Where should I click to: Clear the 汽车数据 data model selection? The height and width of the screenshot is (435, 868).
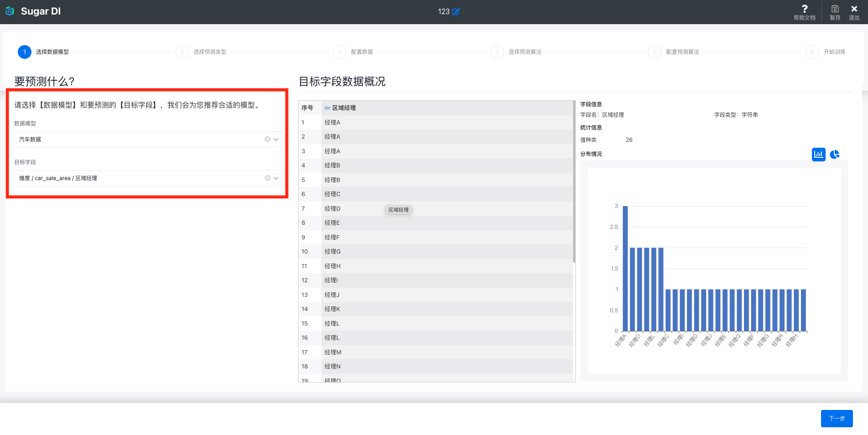[268, 139]
